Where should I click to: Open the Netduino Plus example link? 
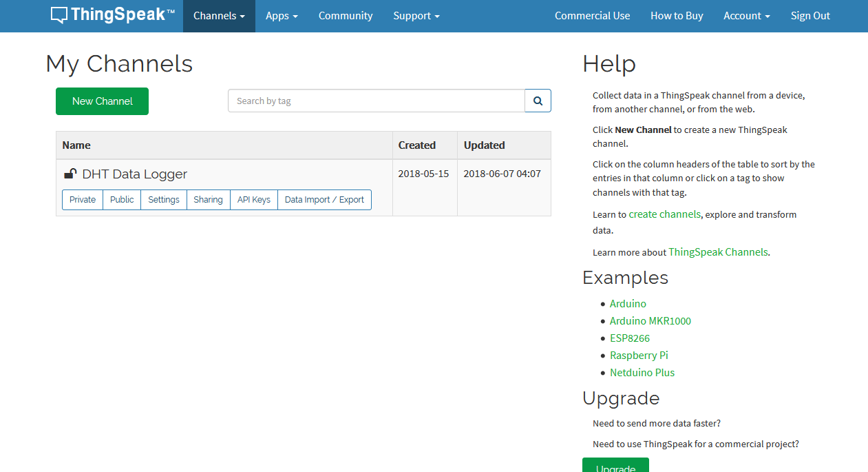tap(642, 373)
